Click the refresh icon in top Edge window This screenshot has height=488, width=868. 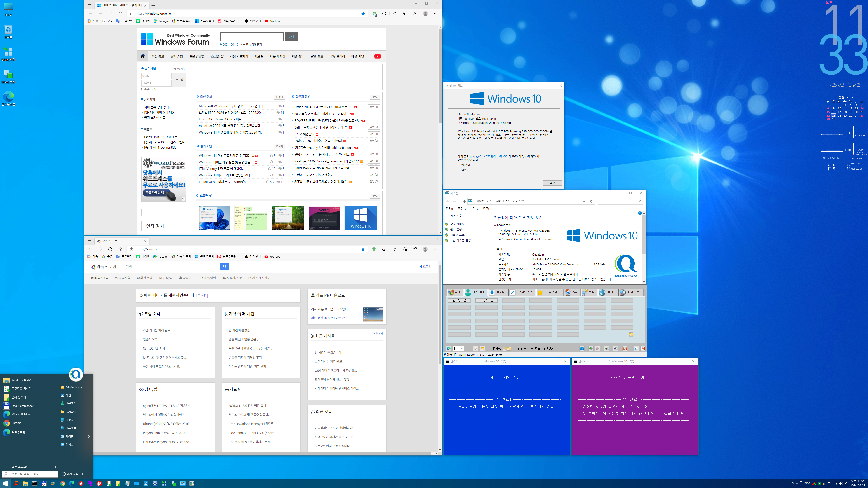[110, 14]
